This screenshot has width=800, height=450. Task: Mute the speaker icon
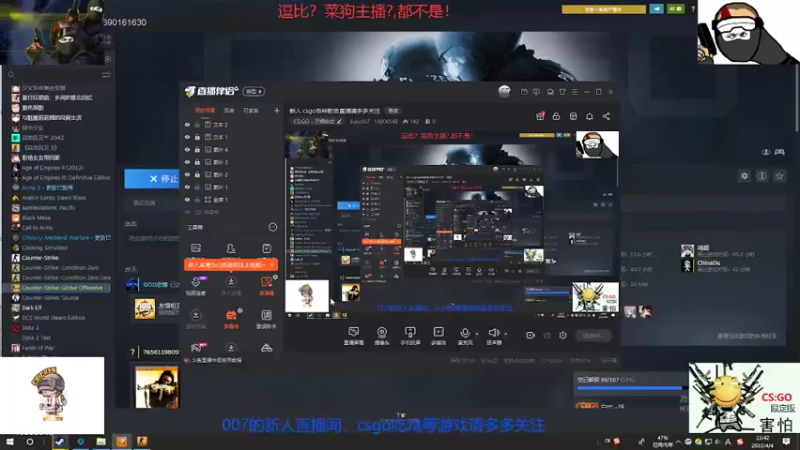coord(493,333)
